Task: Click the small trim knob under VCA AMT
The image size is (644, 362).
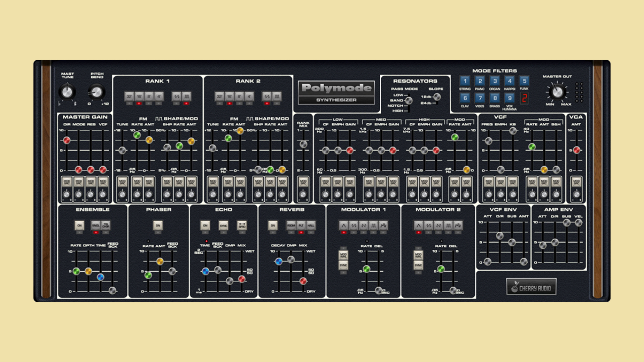Action: point(576,194)
